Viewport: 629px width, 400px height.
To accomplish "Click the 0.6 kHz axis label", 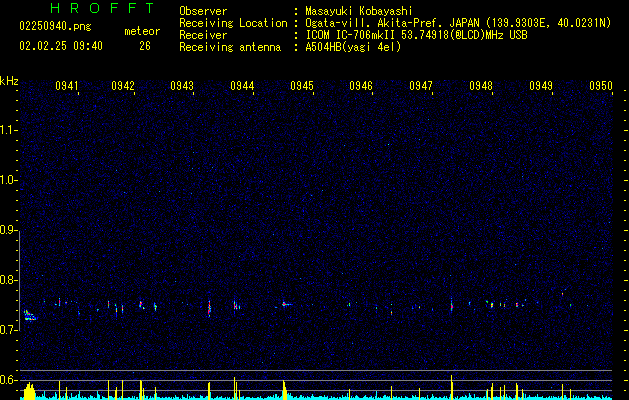I will 9,380.
